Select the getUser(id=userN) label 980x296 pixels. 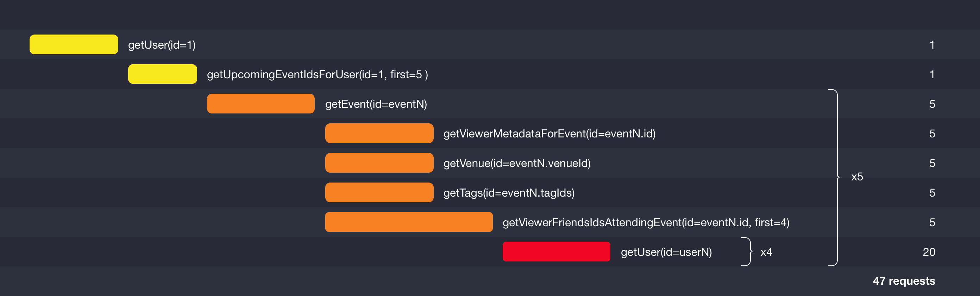click(x=666, y=252)
